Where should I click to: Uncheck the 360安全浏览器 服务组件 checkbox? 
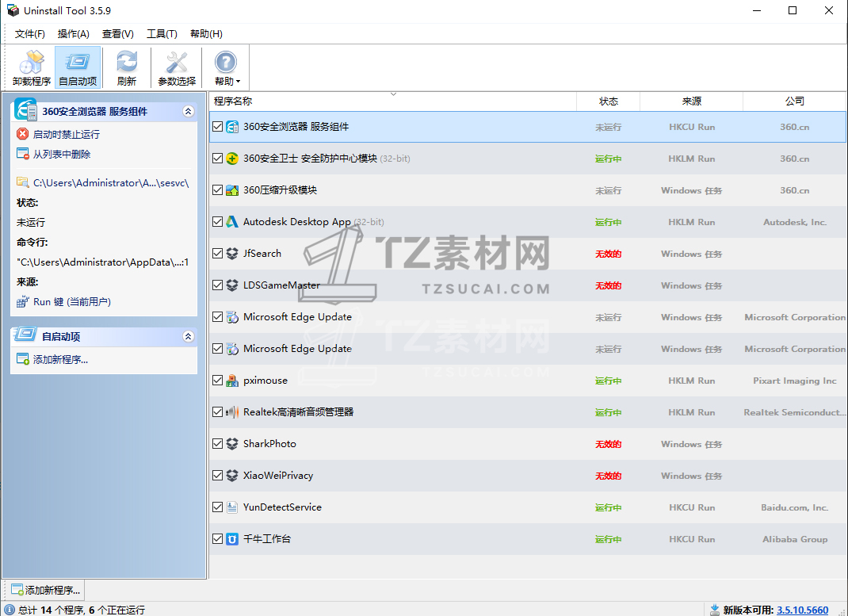point(217,127)
